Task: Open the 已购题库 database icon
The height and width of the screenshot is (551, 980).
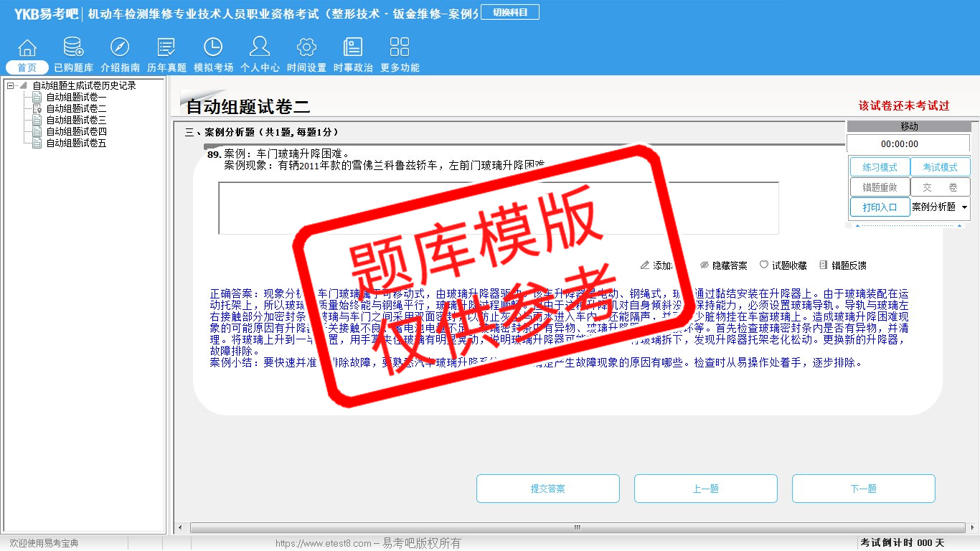Action: click(x=73, y=48)
